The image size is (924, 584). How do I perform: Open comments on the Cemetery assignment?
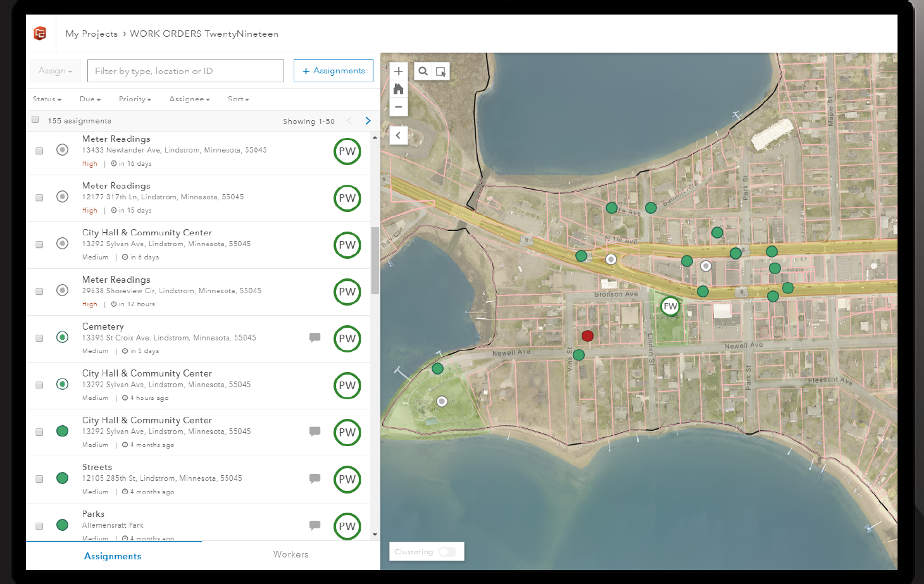[x=315, y=337]
